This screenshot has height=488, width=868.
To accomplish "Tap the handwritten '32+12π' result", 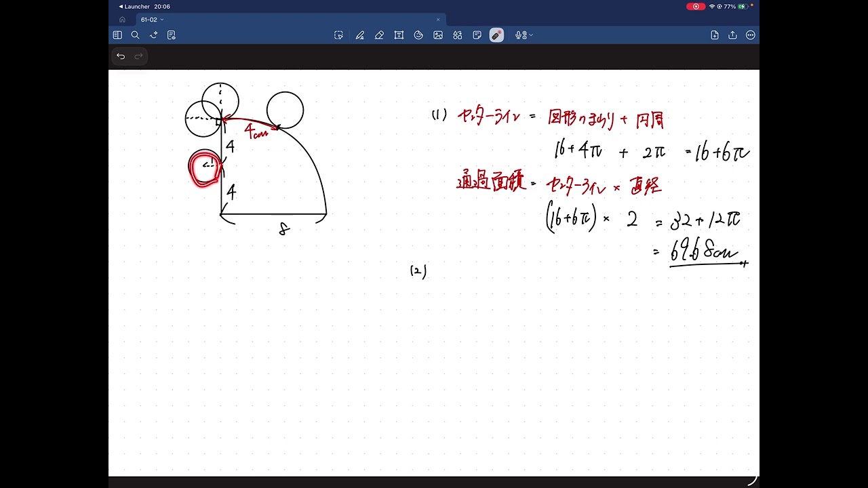I will pos(705,220).
